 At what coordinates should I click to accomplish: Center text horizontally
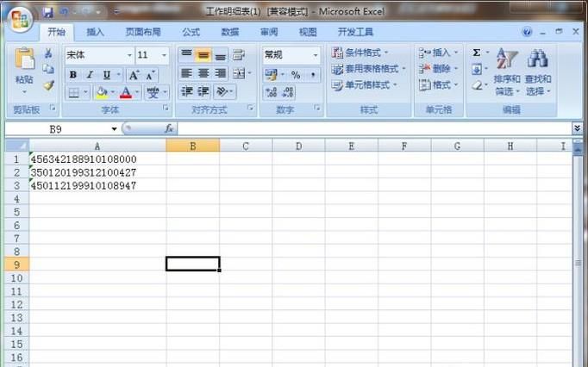[203, 73]
